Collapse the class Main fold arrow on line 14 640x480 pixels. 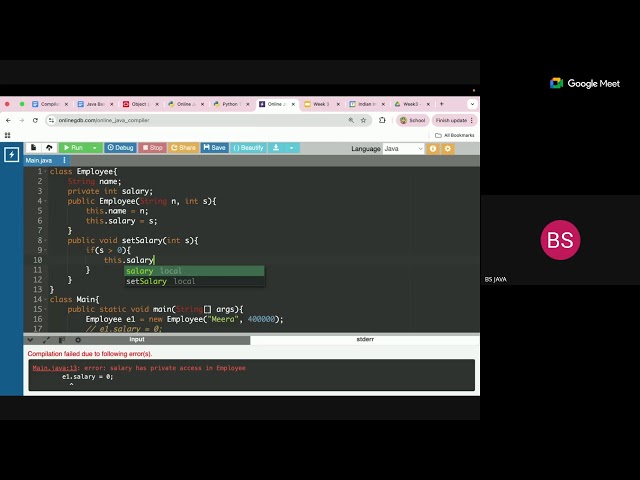click(45, 299)
